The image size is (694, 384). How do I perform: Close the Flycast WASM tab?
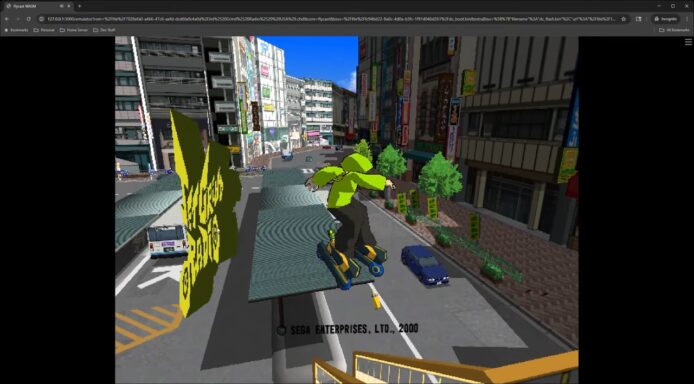[69, 6]
